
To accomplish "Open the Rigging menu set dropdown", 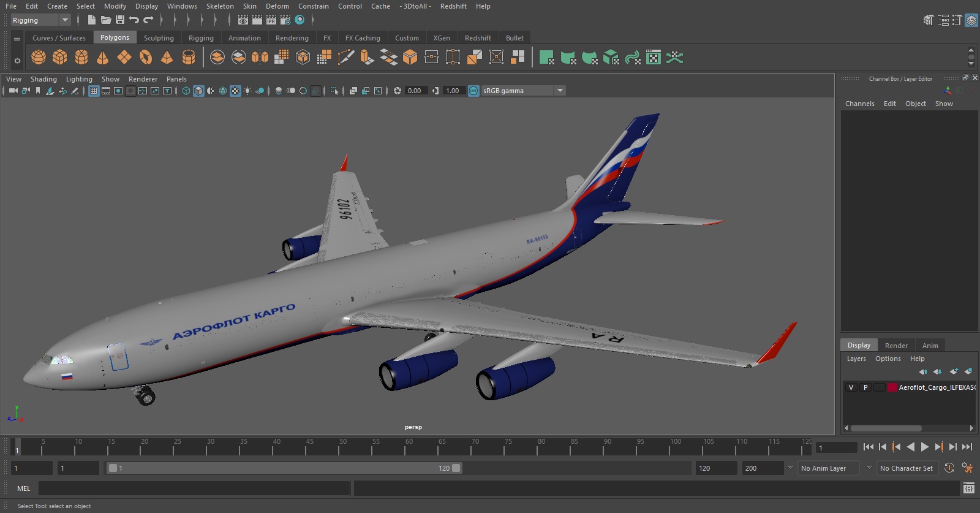I will (x=41, y=20).
